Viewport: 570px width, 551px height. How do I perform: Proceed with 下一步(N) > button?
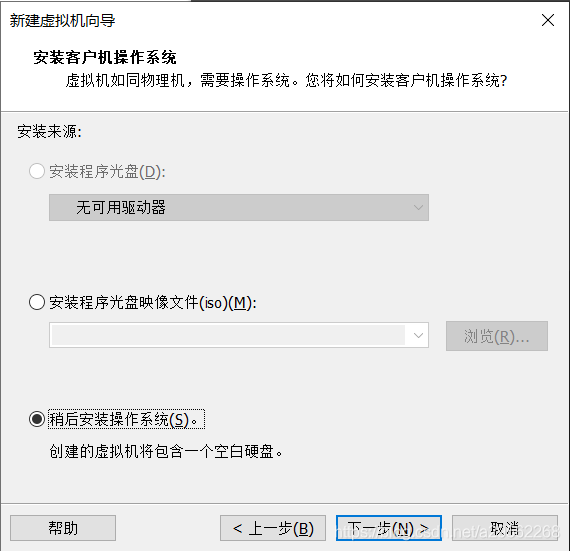[x=389, y=528]
